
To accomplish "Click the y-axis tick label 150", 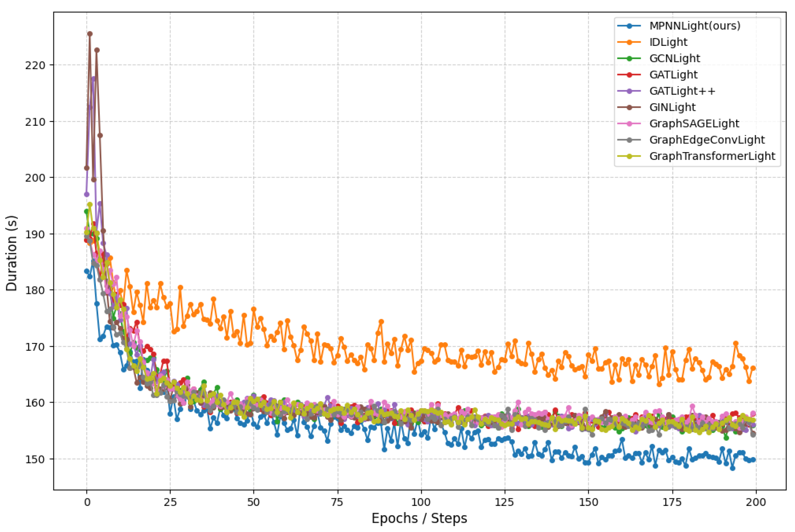I will pyautogui.click(x=35, y=459).
